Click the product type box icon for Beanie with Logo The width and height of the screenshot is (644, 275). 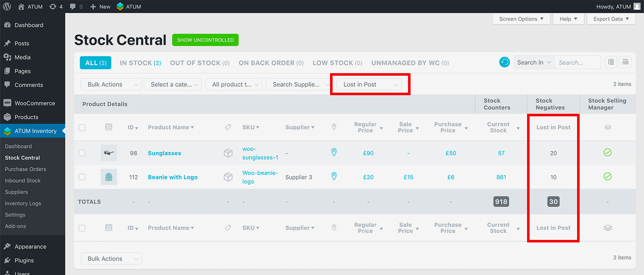[x=228, y=177]
